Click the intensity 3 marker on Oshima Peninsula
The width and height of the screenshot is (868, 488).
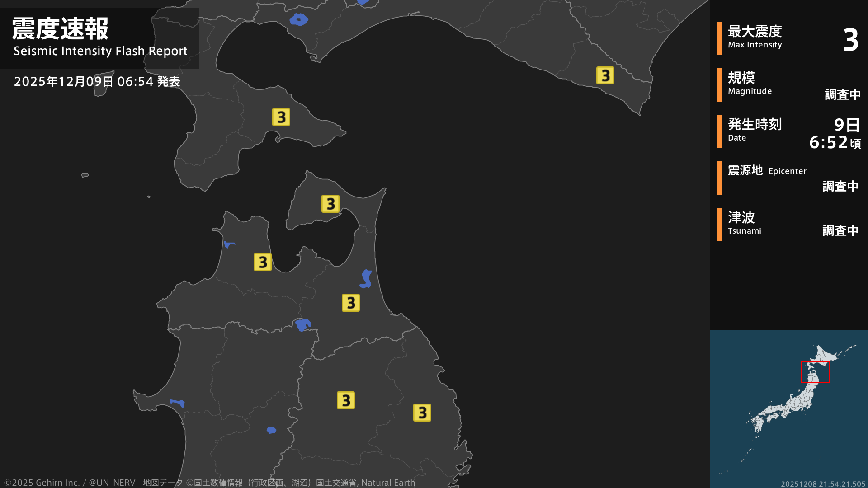[x=281, y=117]
